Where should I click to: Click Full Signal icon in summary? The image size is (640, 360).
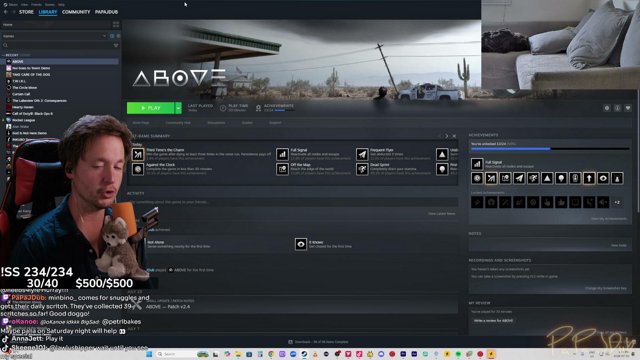[282, 154]
